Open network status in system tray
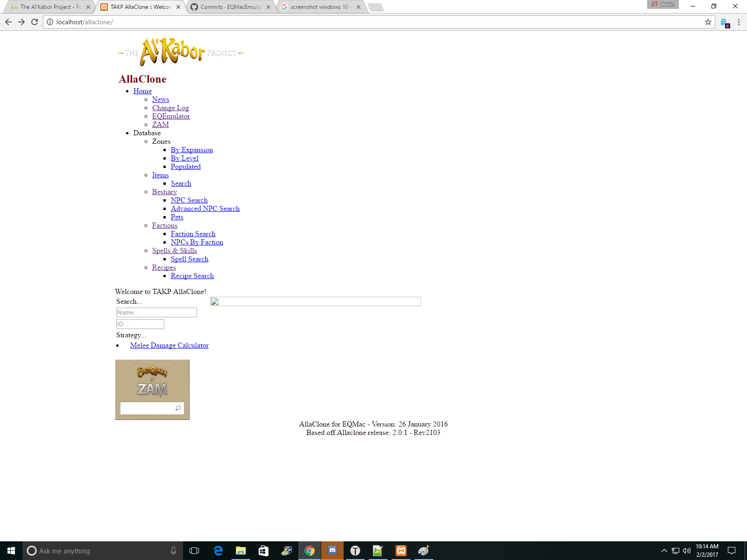Screen dimensions: 747x560 pyautogui.click(x=676, y=551)
